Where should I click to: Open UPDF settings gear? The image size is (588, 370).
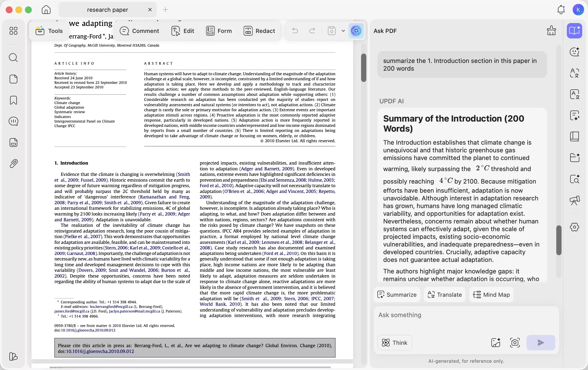click(x=574, y=227)
